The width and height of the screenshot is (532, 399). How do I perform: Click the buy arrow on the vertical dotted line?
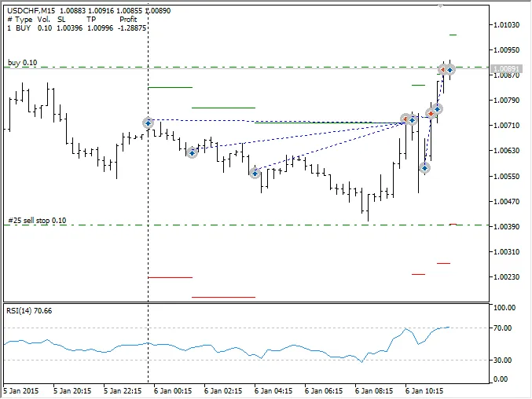[x=149, y=123]
